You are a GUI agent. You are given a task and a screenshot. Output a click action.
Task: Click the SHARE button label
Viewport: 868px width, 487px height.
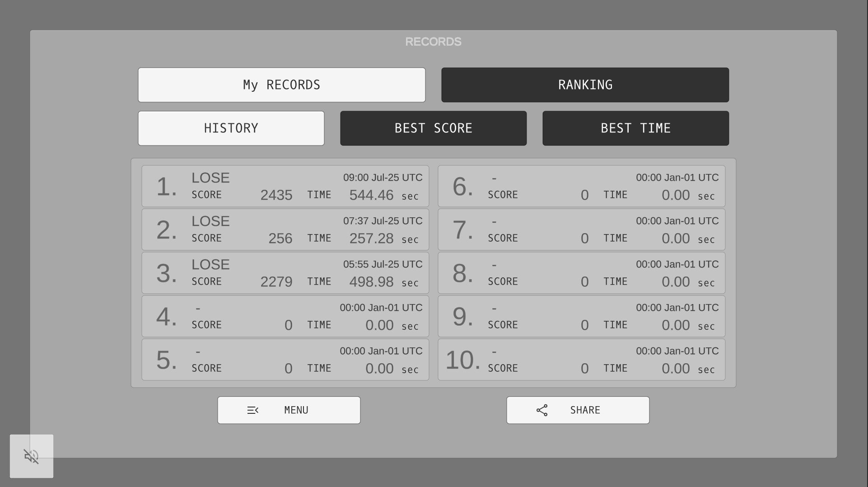pos(585,410)
